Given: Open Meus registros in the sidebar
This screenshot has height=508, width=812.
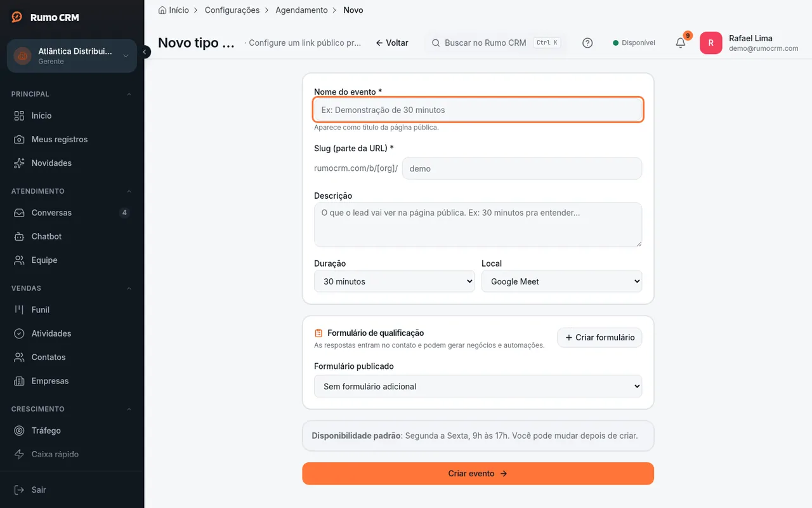Looking at the screenshot, I should 72,139.
